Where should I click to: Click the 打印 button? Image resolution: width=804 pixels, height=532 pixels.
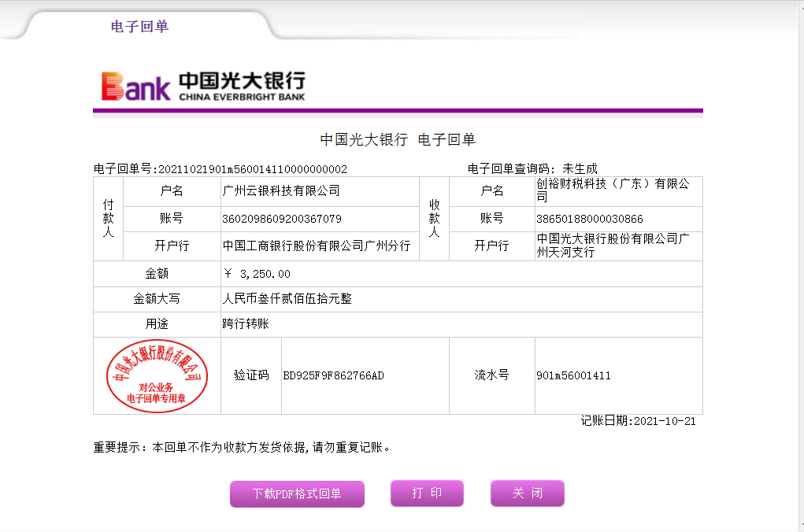pyautogui.click(x=427, y=493)
